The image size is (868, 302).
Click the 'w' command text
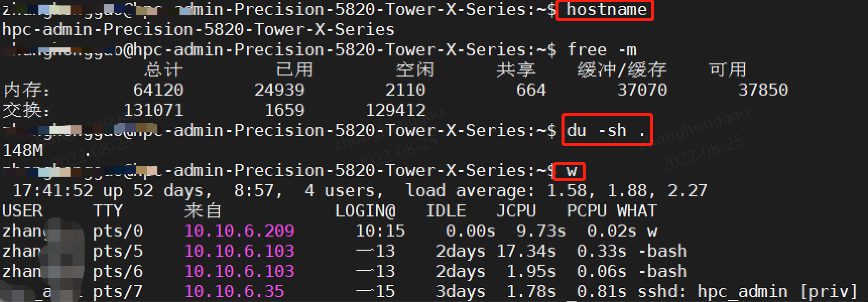(571, 171)
